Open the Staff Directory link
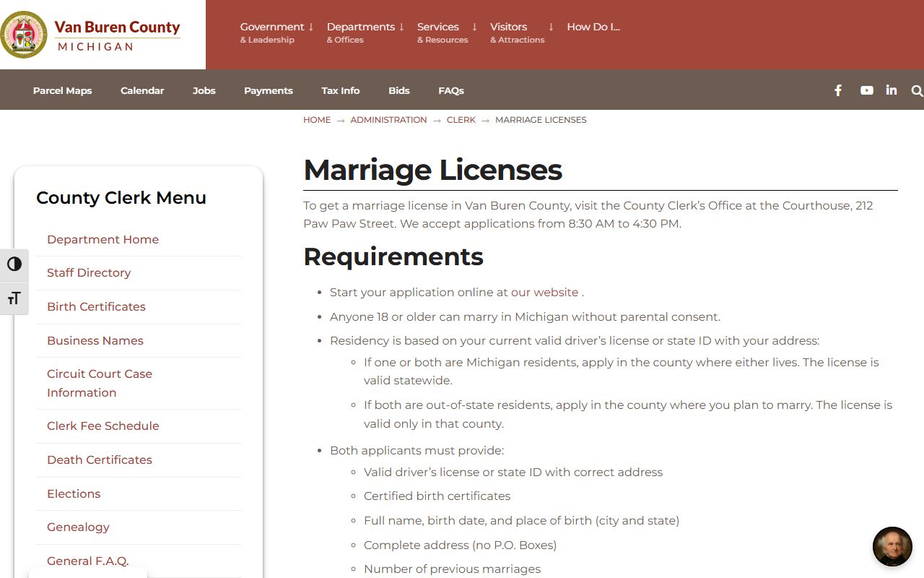924x578 pixels. 89,272
